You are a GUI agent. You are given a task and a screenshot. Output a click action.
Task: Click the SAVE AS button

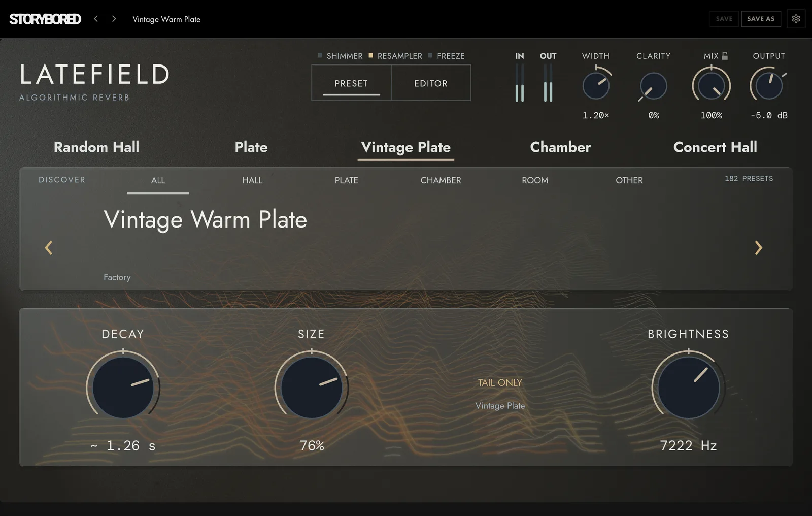coord(761,19)
